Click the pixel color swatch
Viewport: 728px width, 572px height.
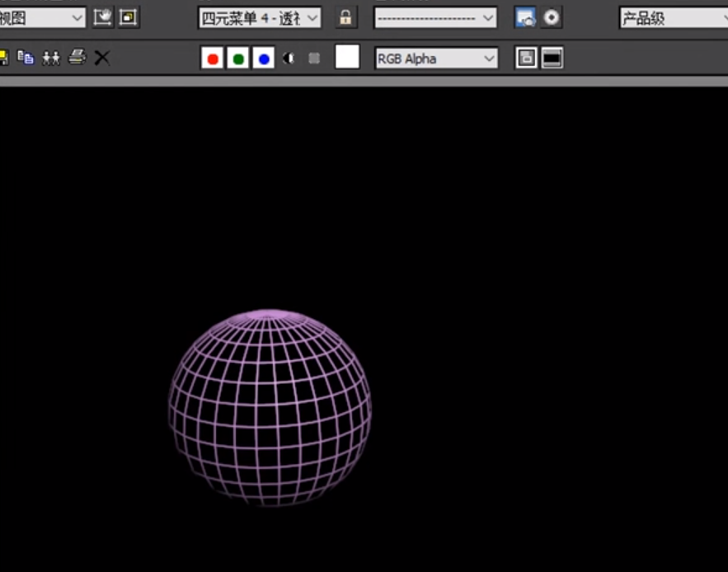click(x=346, y=58)
